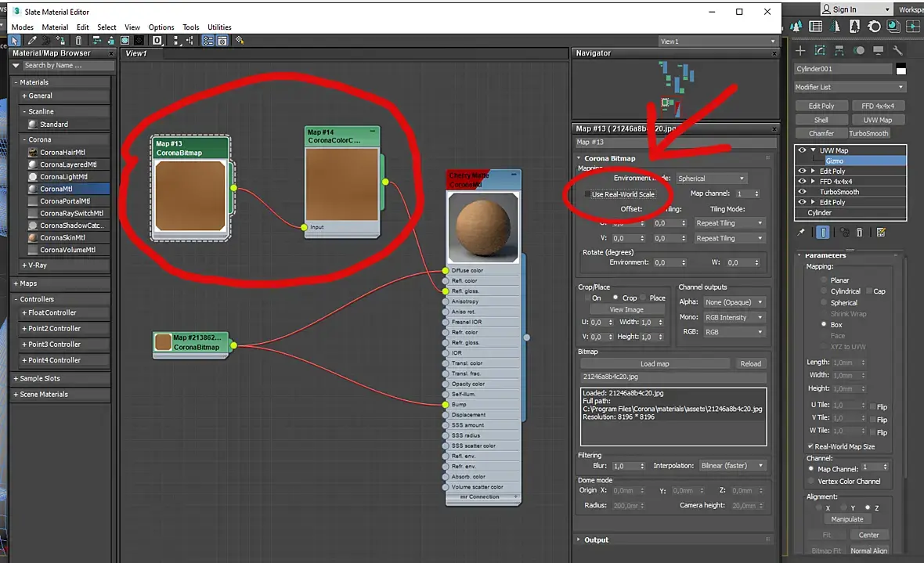Open the Modify tab in command panel
Viewport: 924px width, 563px height.
(x=820, y=50)
